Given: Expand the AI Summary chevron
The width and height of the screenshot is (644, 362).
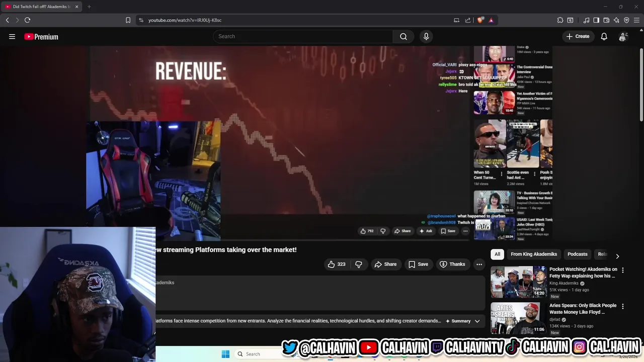Looking at the screenshot, I should tap(477, 321).
